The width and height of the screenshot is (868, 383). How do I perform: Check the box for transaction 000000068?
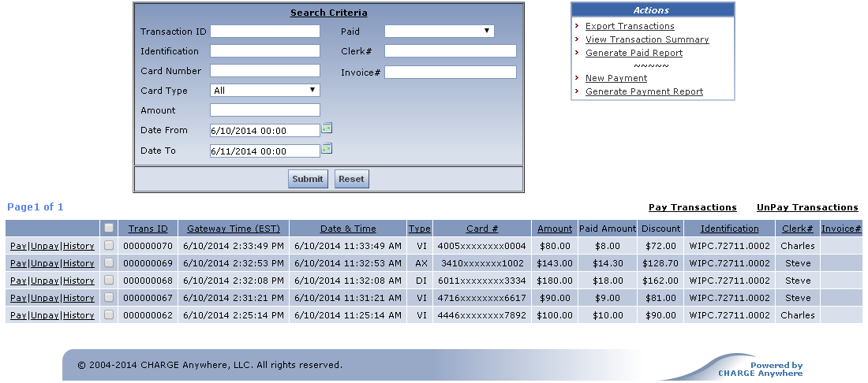click(109, 281)
